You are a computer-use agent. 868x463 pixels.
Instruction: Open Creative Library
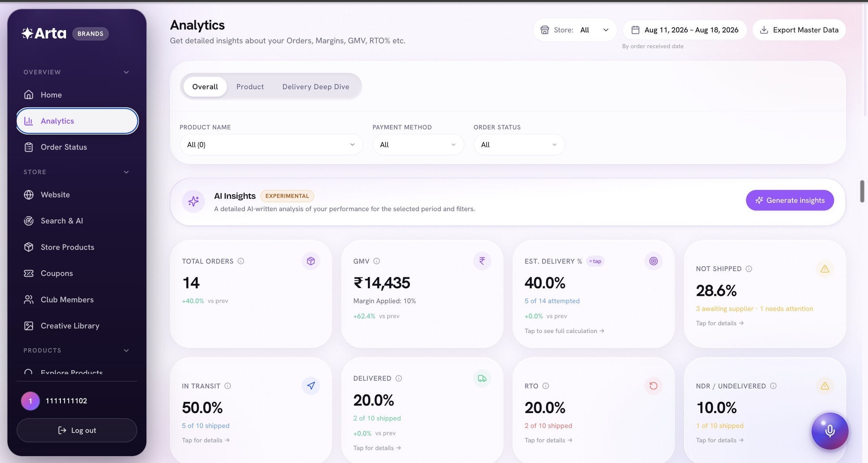(77, 326)
